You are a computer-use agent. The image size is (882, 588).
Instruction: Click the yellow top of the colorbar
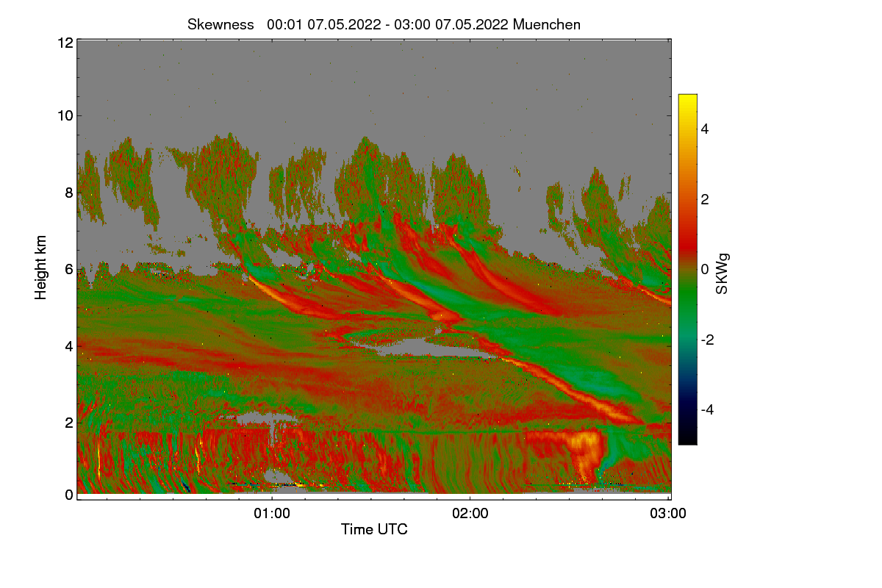(687, 103)
